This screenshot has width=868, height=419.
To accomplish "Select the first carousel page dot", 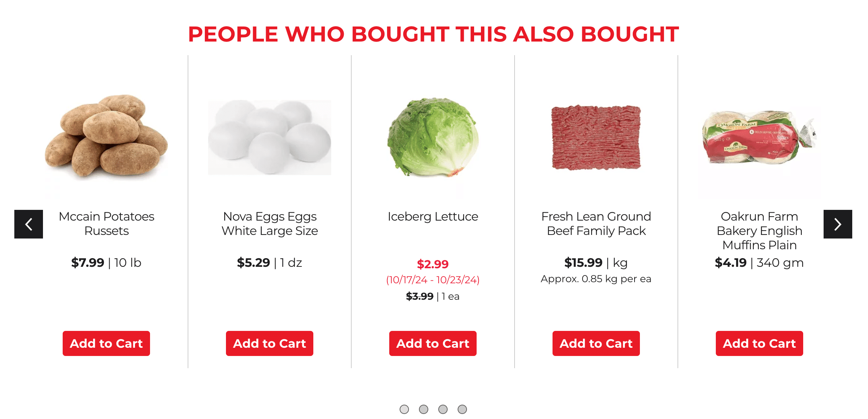I will pos(404,409).
